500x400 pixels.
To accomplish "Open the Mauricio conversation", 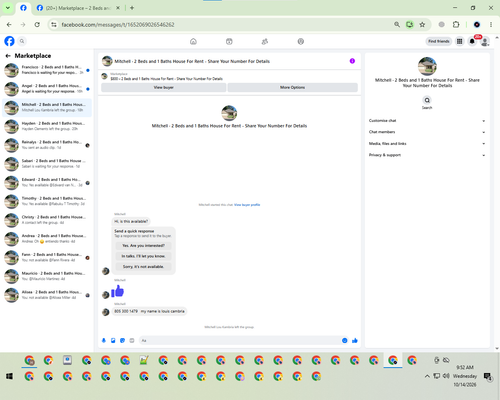I will 47,276.
